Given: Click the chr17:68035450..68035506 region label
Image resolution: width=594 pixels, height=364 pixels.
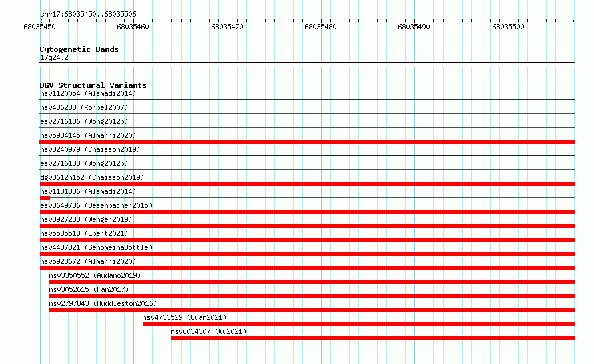Looking at the screenshot, I should [x=88, y=14].
